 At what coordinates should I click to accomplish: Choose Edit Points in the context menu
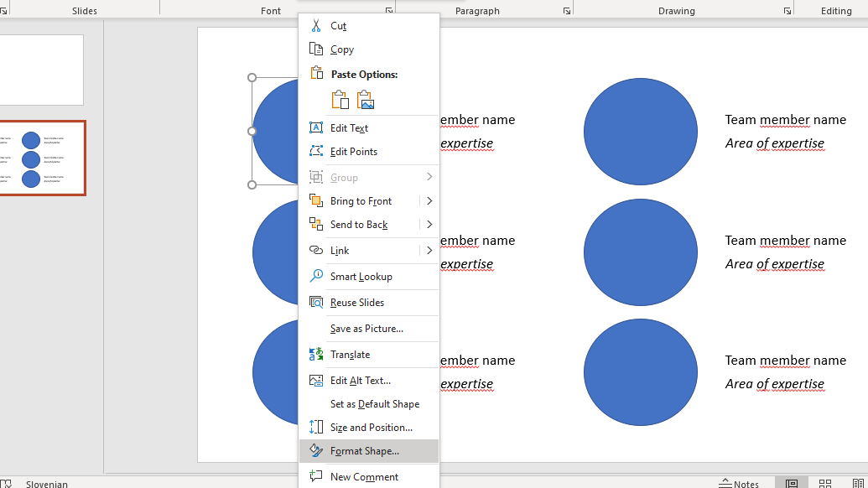click(369, 151)
